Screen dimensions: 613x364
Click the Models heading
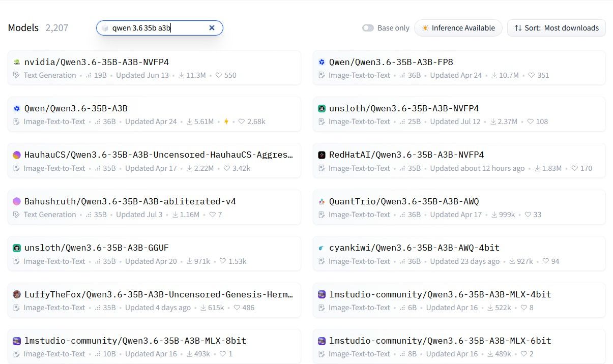pos(23,28)
